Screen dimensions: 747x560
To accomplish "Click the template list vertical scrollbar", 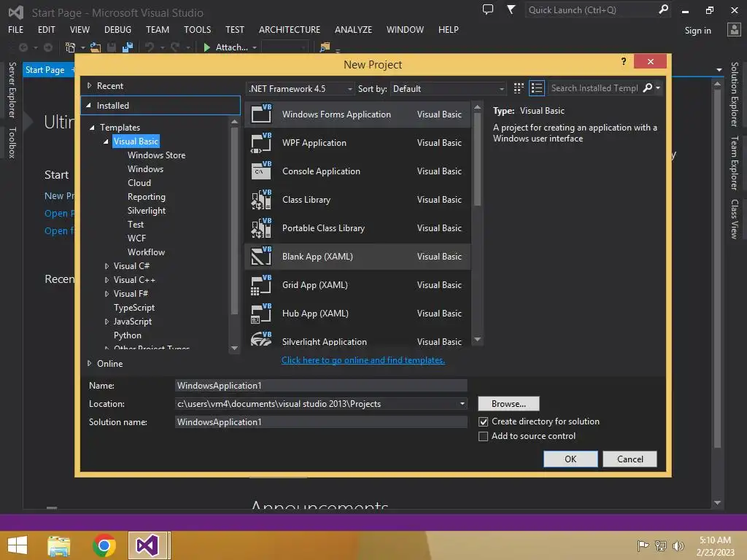I will (x=477, y=160).
